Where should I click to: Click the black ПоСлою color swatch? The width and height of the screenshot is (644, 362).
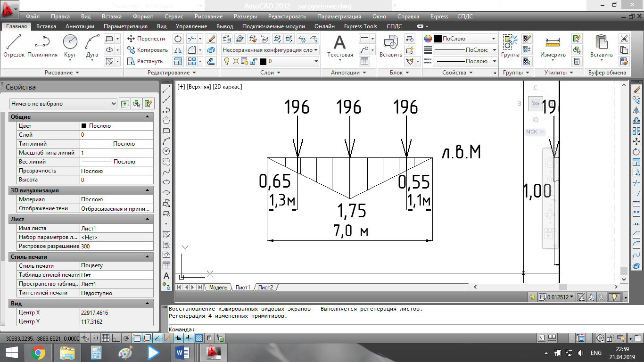[x=438, y=39]
